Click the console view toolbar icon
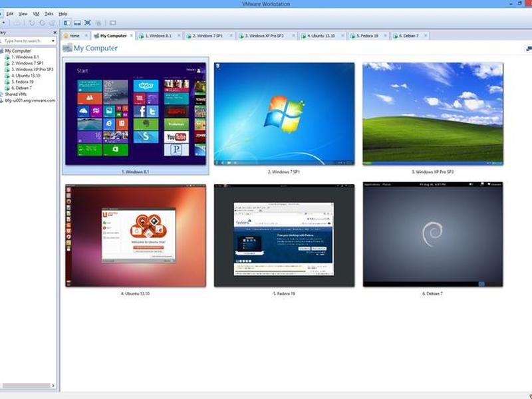The width and height of the screenshot is (532, 399). click(x=112, y=23)
